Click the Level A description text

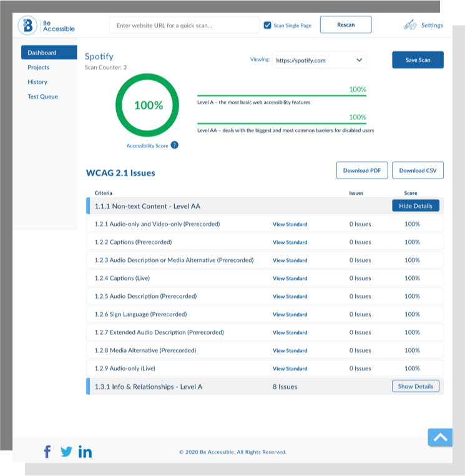coord(253,102)
